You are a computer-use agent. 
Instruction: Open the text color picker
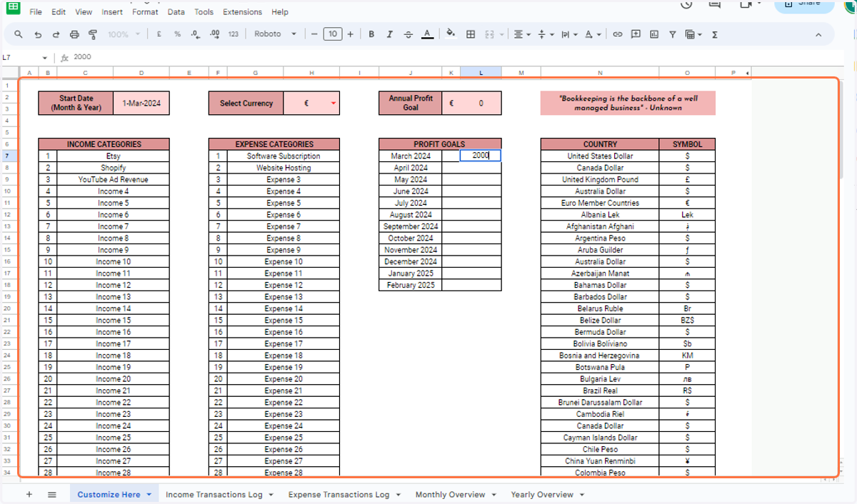click(427, 34)
